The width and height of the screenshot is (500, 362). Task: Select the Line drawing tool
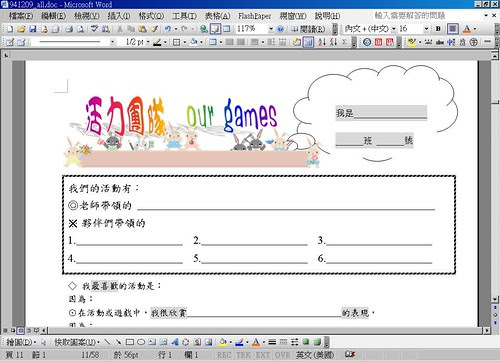coord(107,342)
